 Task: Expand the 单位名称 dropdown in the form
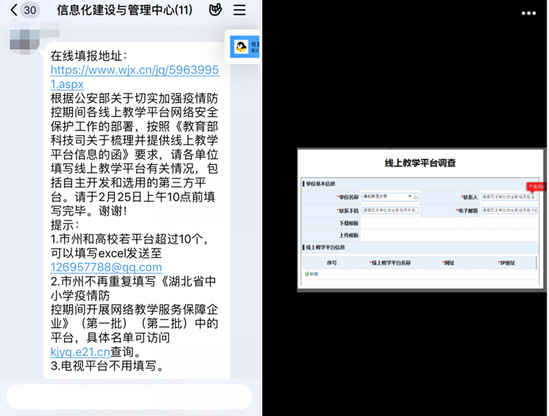point(415,197)
